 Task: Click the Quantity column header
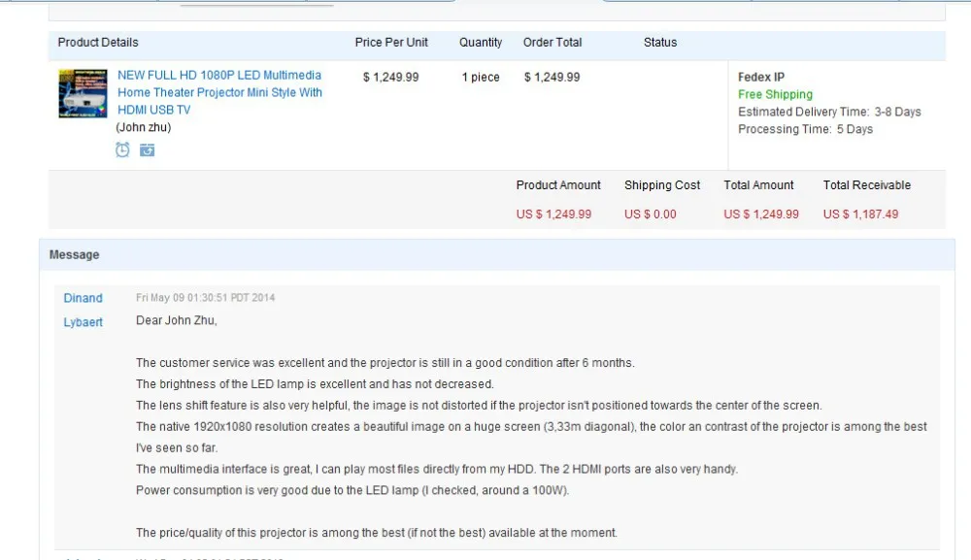(x=481, y=42)
